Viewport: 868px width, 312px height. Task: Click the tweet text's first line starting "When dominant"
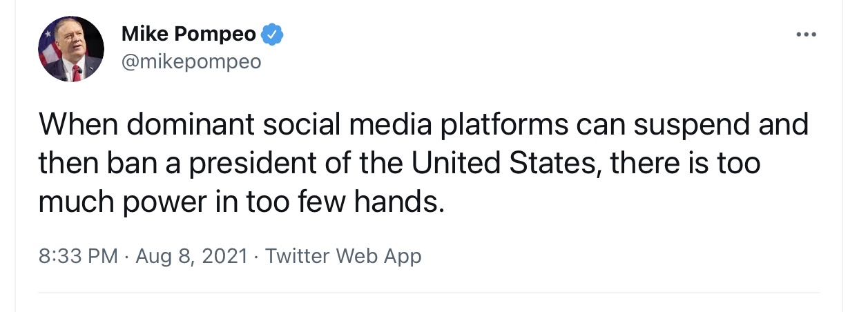coord(423,126)
